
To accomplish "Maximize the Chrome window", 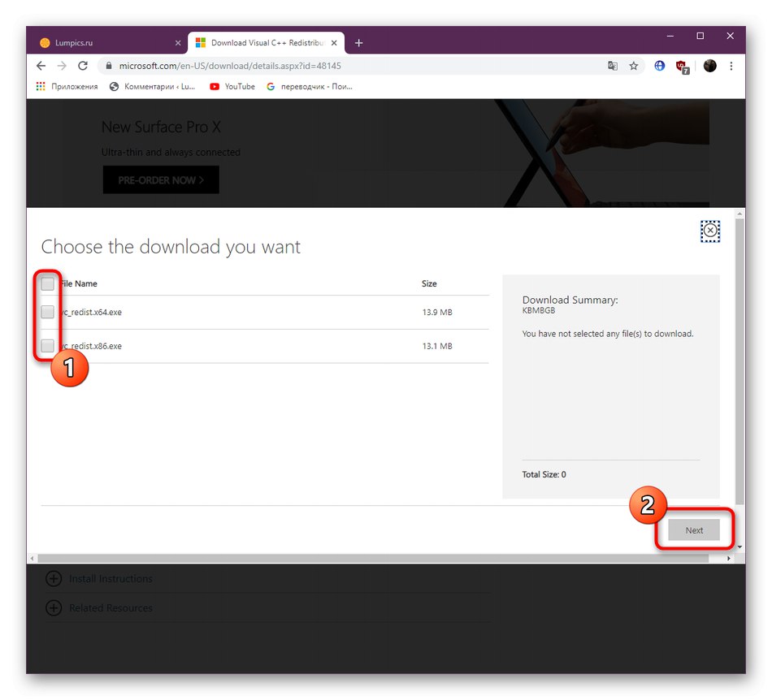I will tap(700, 36).
